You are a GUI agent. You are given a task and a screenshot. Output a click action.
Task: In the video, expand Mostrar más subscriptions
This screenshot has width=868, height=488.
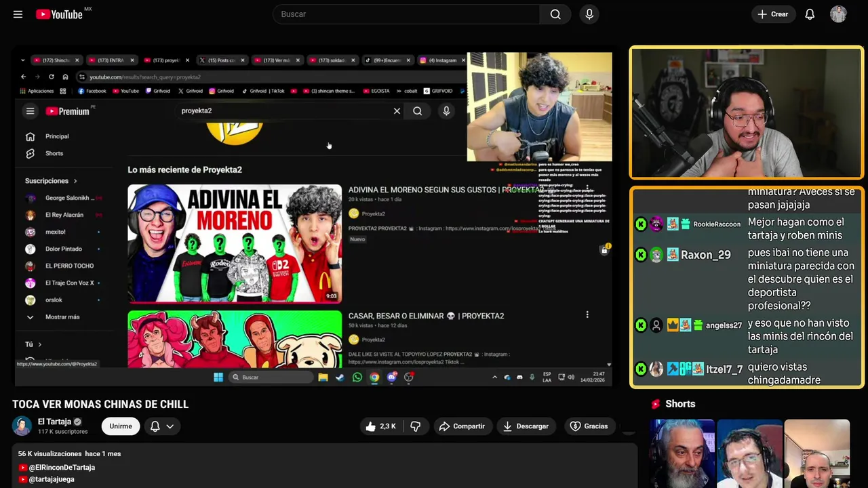pos(55,317)
